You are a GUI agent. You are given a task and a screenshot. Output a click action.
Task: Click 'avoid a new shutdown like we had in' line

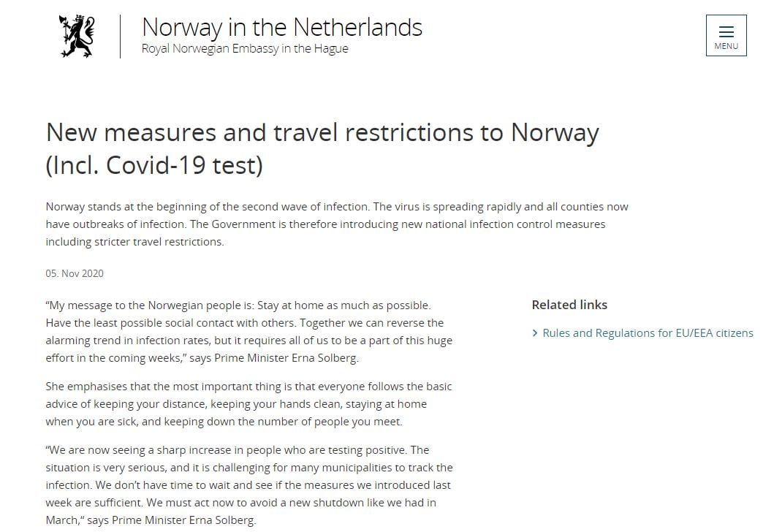click(345, 503)
